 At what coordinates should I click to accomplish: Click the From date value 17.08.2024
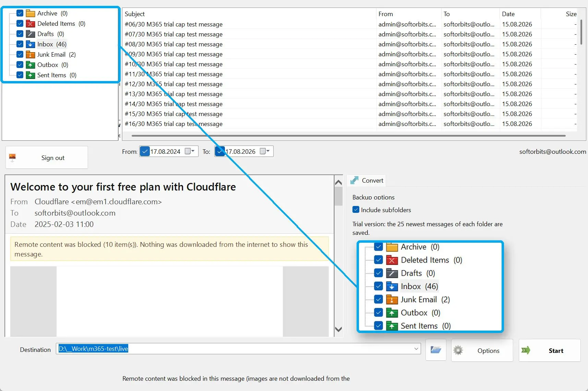pos(165,152)
